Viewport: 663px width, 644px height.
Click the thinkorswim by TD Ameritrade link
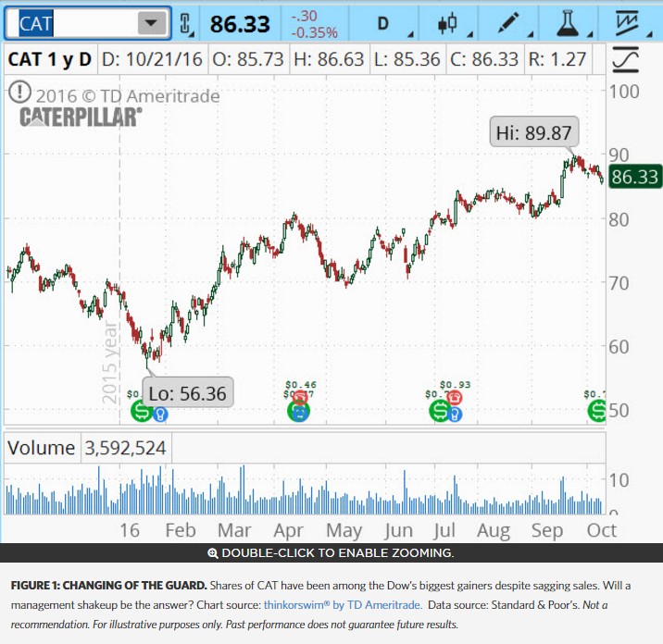point(343,605)
